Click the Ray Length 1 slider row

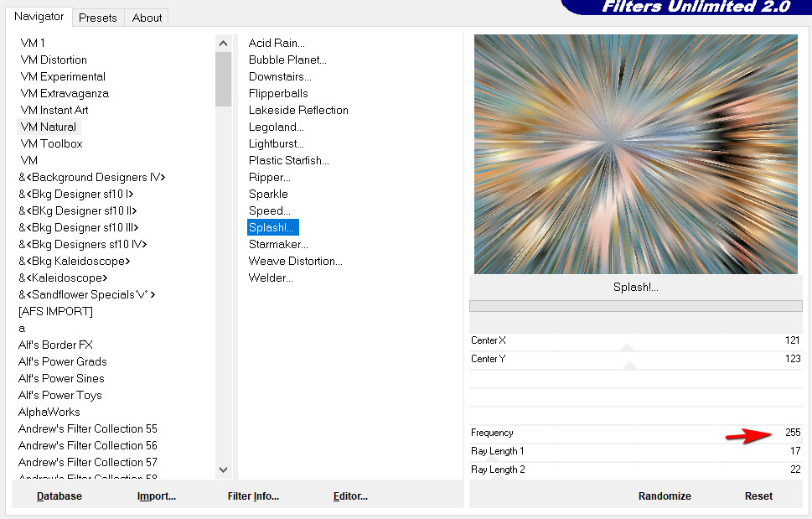coord(635,451)
